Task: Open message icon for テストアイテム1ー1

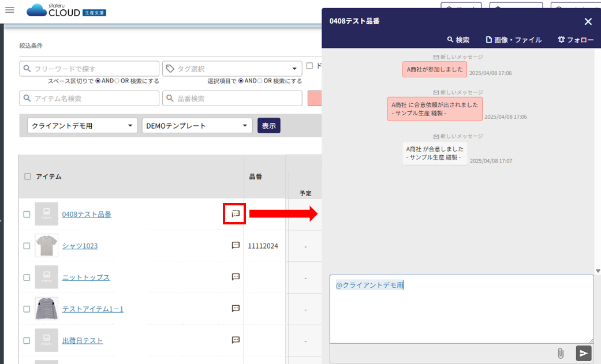Action: 236,309
